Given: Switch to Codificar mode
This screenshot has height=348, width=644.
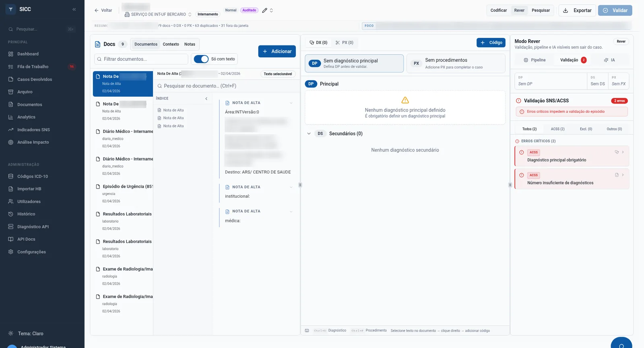Looking at the screenshot, I should click(499, 10).
